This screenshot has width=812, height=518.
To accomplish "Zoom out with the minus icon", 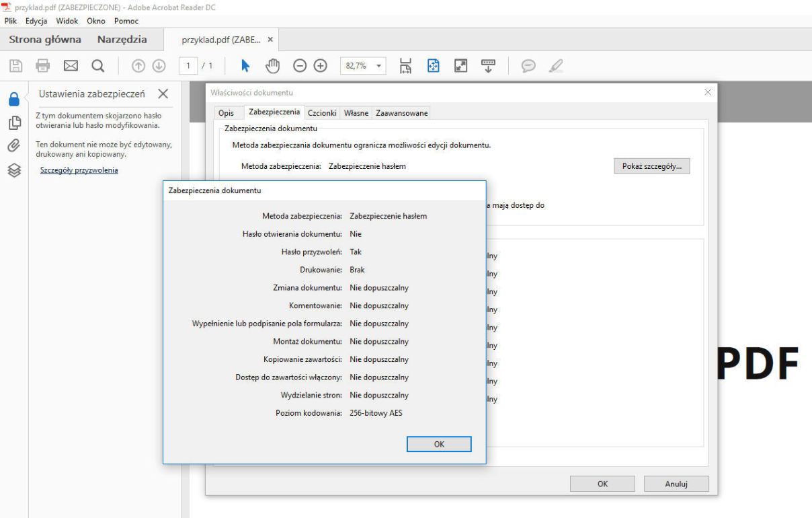I will click(299, 65).
